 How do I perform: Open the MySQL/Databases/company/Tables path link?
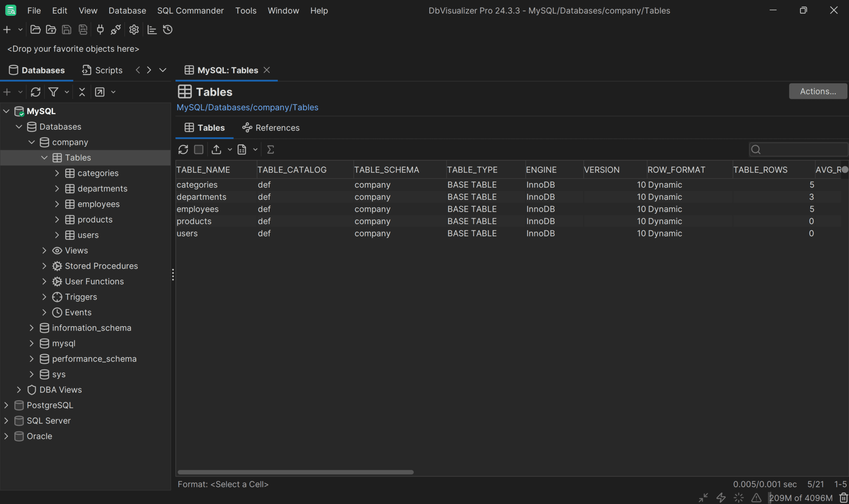point(247,107)
